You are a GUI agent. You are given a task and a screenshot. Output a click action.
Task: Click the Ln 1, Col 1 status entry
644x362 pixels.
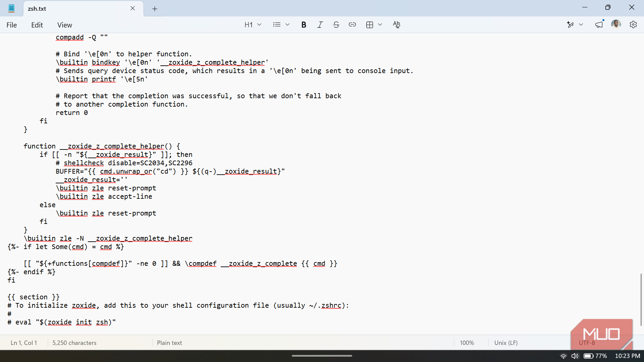pos(24,343)
